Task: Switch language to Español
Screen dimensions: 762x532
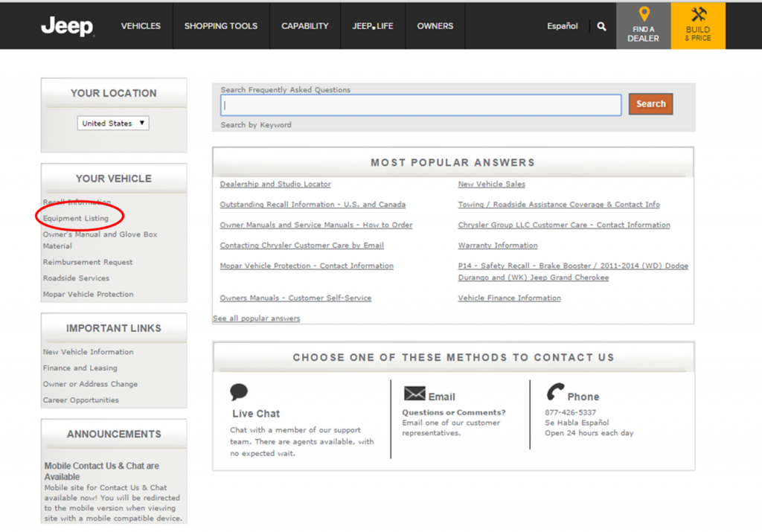Action: 563,26
